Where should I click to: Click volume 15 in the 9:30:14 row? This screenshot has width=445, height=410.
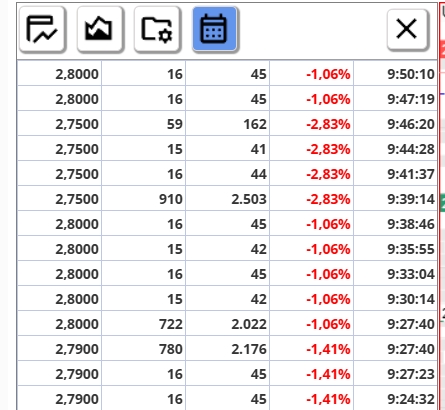tap(175, 299)
